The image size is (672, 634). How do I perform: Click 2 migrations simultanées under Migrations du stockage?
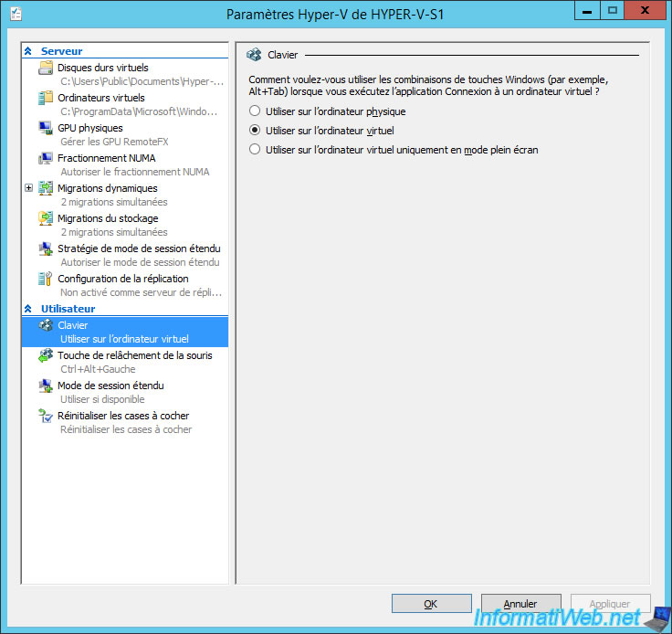[x=114, y=232]
